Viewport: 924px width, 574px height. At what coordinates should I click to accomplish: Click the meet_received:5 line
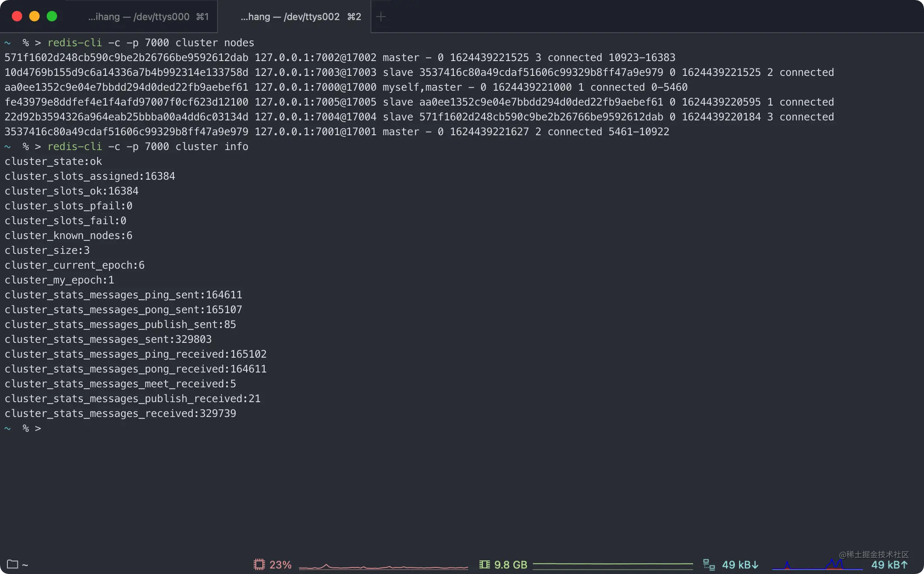click(120, 384)
